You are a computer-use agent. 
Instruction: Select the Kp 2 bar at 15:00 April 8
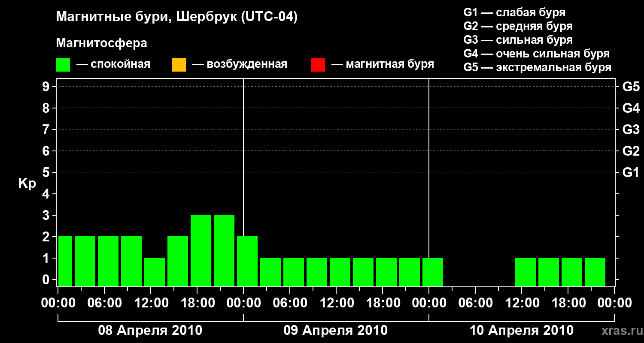pyautogui.click(x=178, y=261)
